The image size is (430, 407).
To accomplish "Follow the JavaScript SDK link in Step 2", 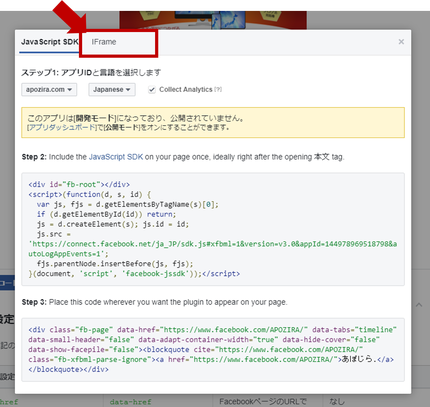I will (x=116, y=157).
